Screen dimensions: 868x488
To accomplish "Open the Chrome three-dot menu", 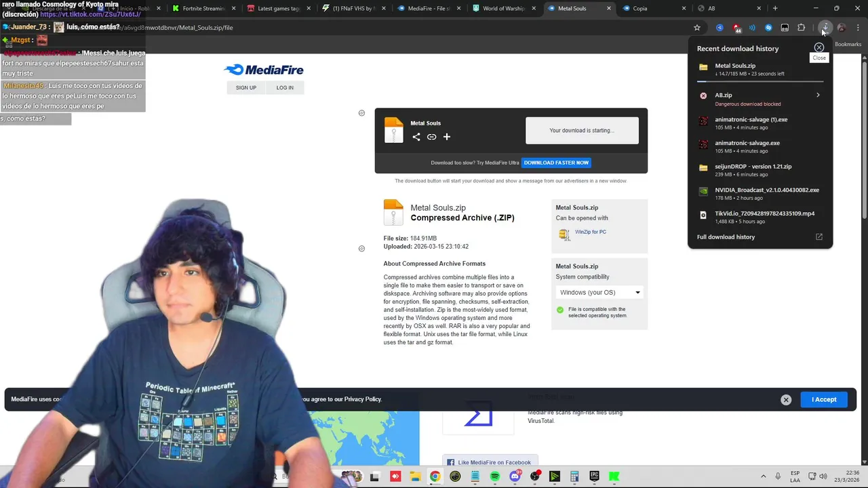I will click(858, 28).
